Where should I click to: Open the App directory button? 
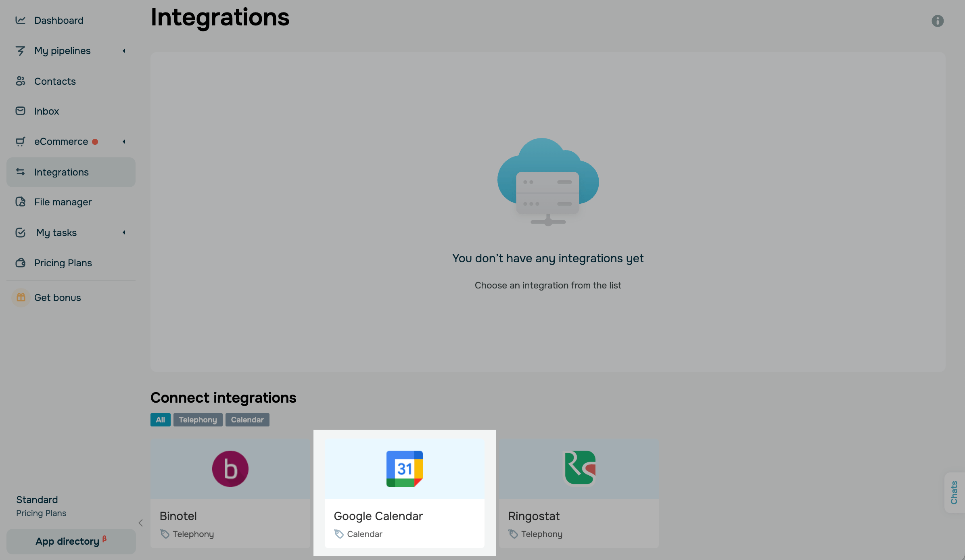click(x=71, y=541)
